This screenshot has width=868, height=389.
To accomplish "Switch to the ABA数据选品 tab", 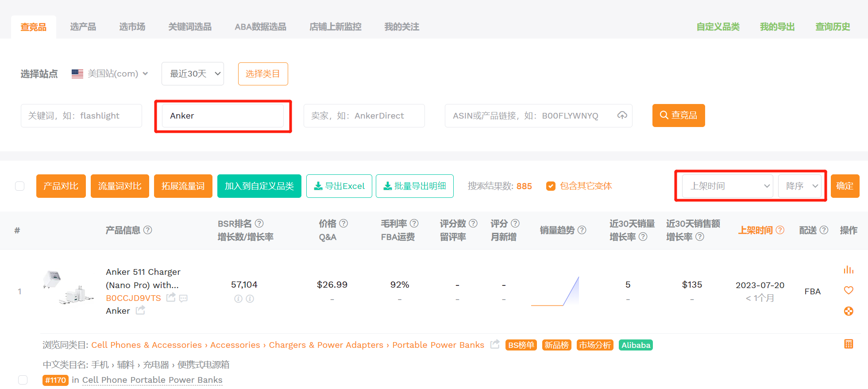I will [x=260, y=27].
